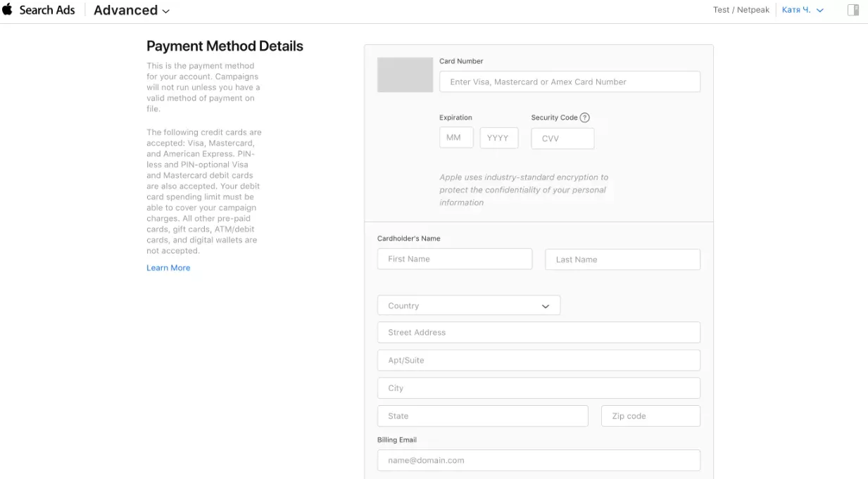868x479 pixels.
Task: Click the Apple logo icon
Action: (8, 9)
